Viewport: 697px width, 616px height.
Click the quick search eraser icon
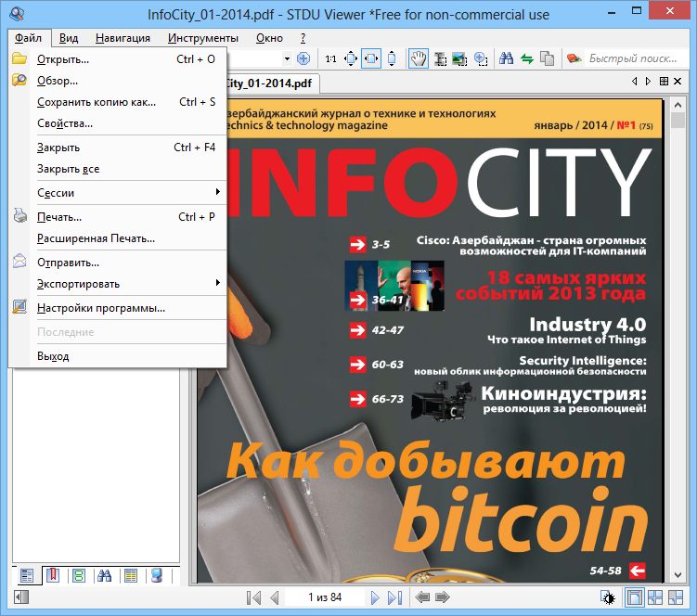[x=574, y=58]
